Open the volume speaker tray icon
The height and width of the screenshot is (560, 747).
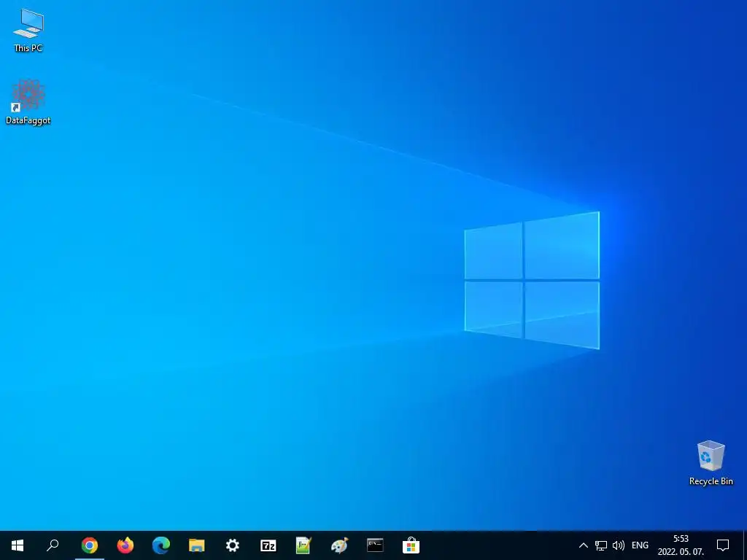619,545
